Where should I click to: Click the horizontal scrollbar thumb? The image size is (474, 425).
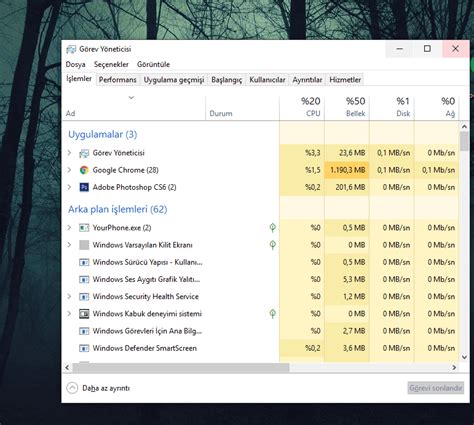pyautogui.click(x=181, y=368)
